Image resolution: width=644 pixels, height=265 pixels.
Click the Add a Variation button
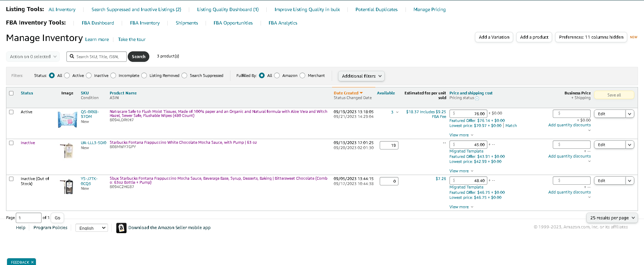pyautogui.click(x=494, y=37)
